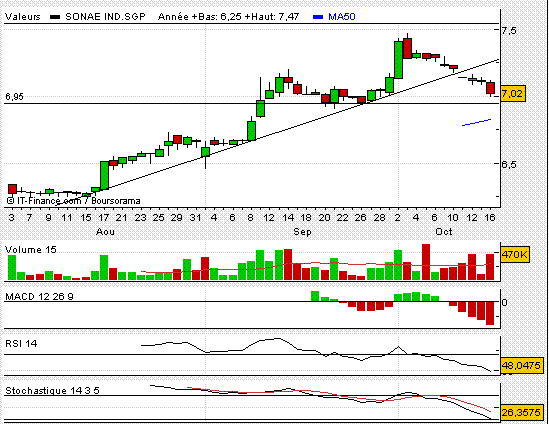Click the 7,5 price axis label
Image resolution: width=549 pixels, height=424 pixels.
(509, 30)
